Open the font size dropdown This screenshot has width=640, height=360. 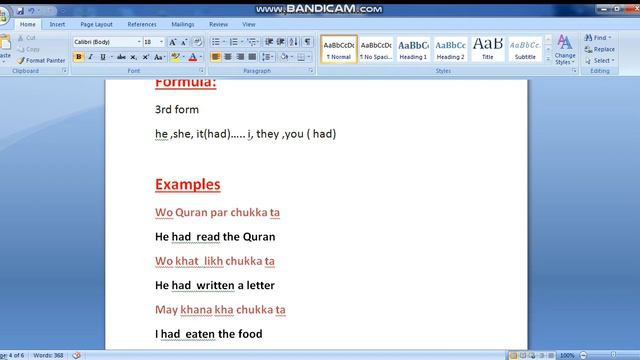pyautogui.click(x=161, y=42)
